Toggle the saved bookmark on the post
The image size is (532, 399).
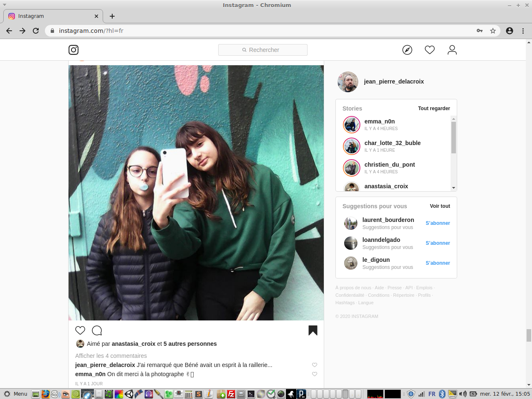313,330
